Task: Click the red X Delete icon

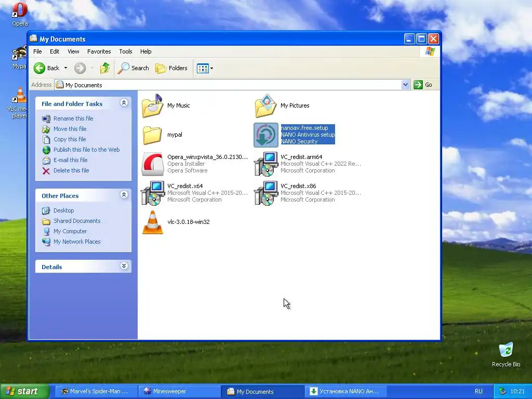Action: [46, 170]
